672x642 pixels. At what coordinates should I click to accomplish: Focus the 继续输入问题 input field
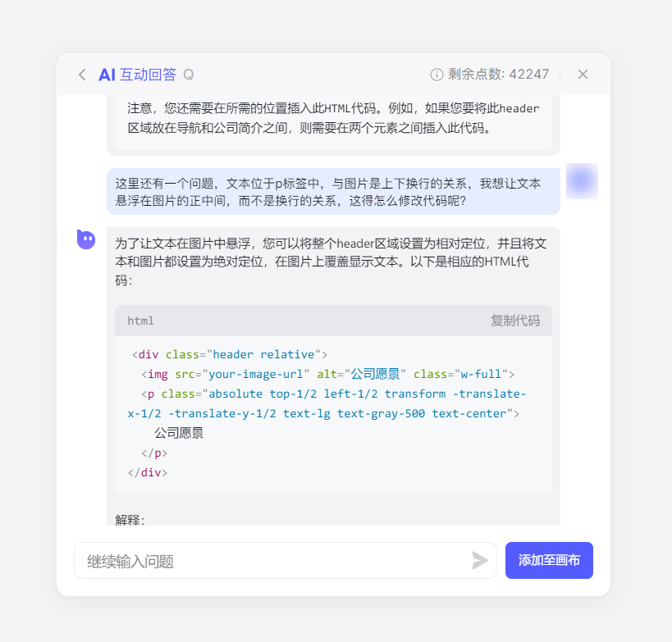275,561
